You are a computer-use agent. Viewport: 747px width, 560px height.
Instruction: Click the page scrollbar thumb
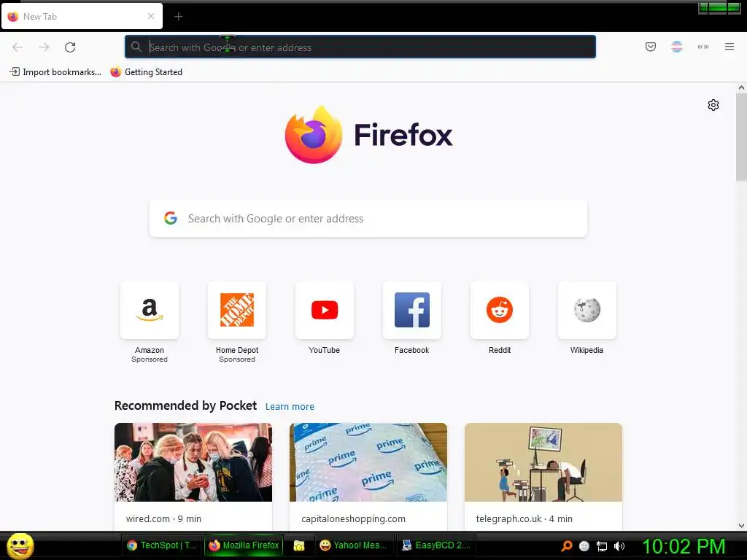point(741,137)
